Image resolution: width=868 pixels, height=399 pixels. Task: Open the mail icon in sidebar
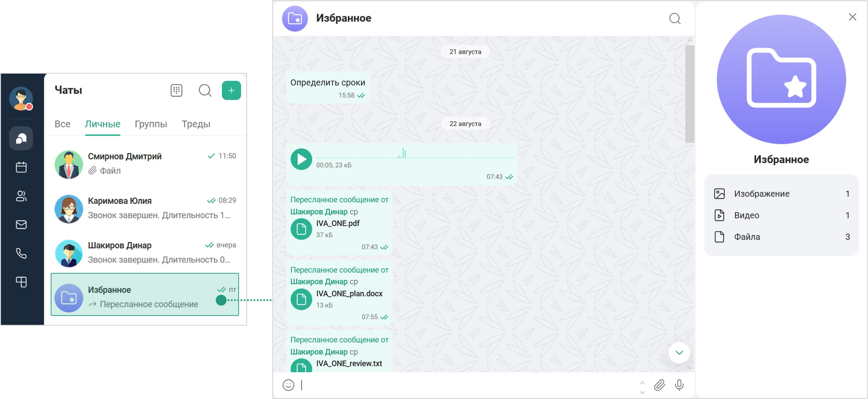click(21, 224)
